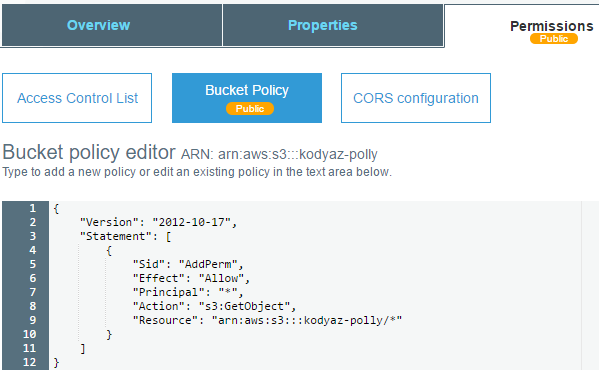Click the Public badge on Bucket Policy
599x370 pixels.
(250, 108)
